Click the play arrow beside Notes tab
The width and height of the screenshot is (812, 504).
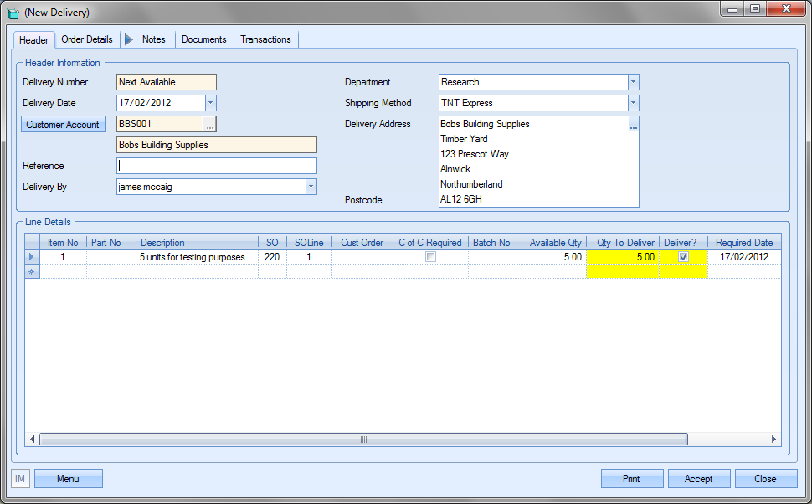tap(129, 39)
